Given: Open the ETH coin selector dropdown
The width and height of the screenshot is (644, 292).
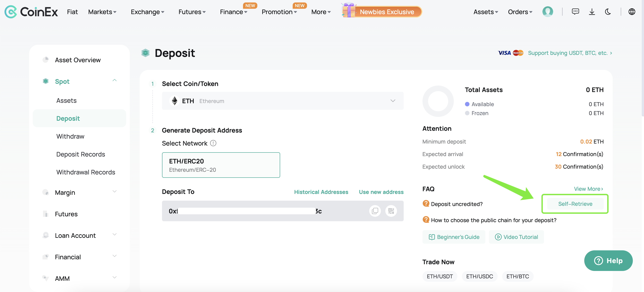Looking at the screenshot, I should pos(282,101).
